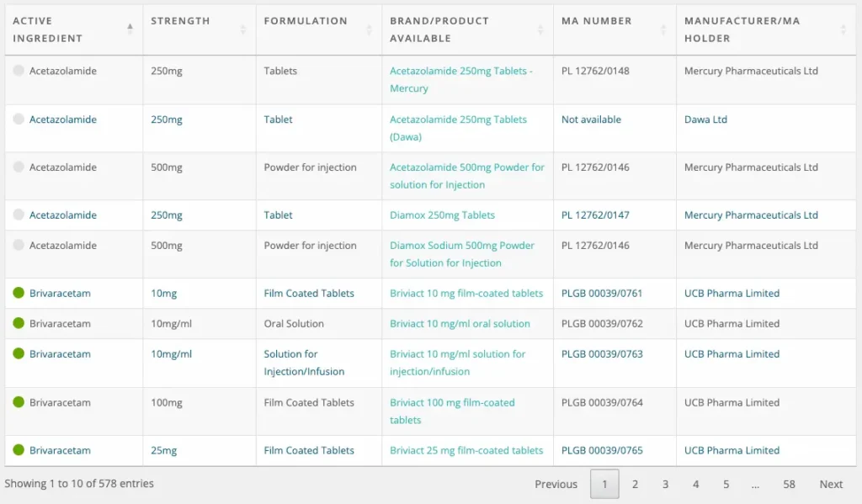
Task: Click green status dot for Brivaracetam 25mg
Action: point(19,450)
